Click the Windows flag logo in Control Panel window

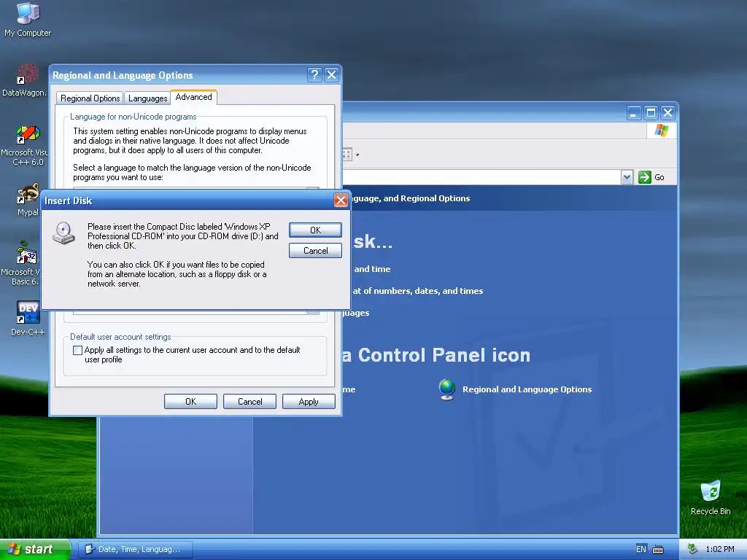tap(661, 130)
